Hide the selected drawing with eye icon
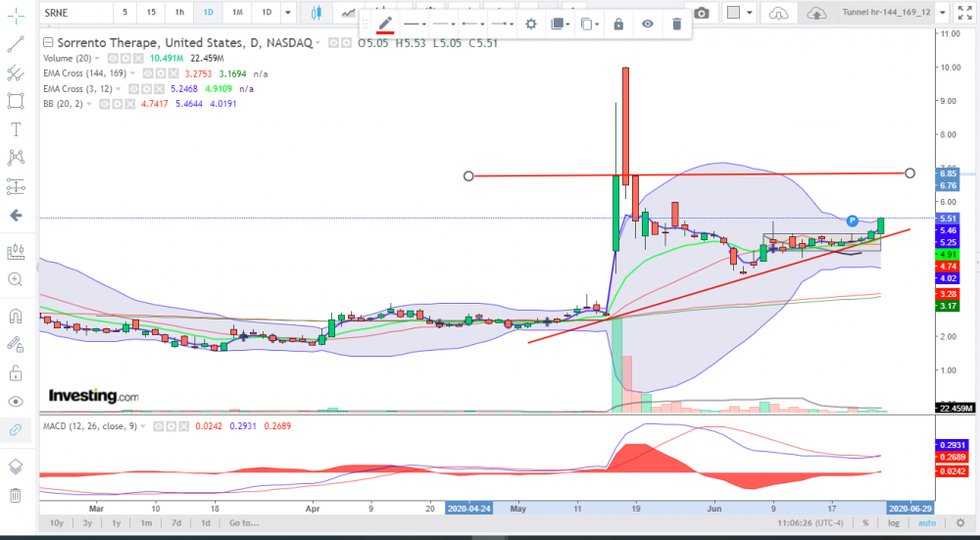980x540 pixels. pos(648,25)
